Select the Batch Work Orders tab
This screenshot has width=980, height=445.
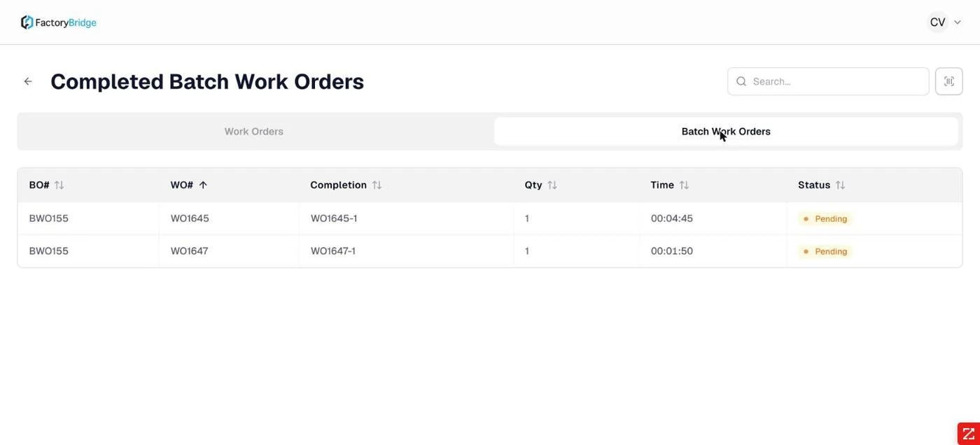point(726,132)
